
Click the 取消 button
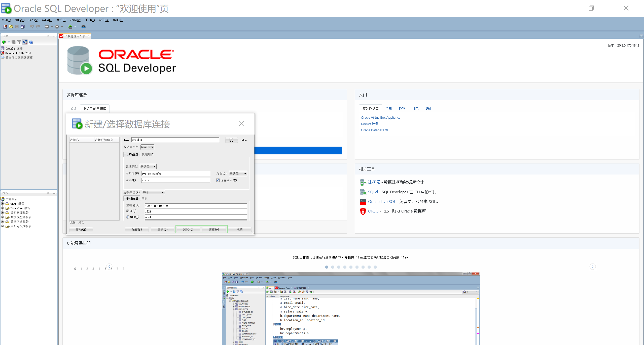[240, 229]
